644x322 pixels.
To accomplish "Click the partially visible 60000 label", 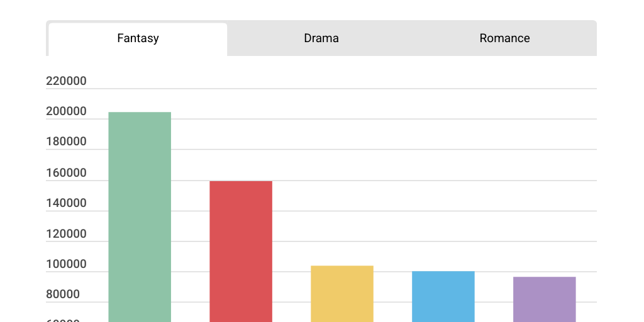I will click(63, 320).
